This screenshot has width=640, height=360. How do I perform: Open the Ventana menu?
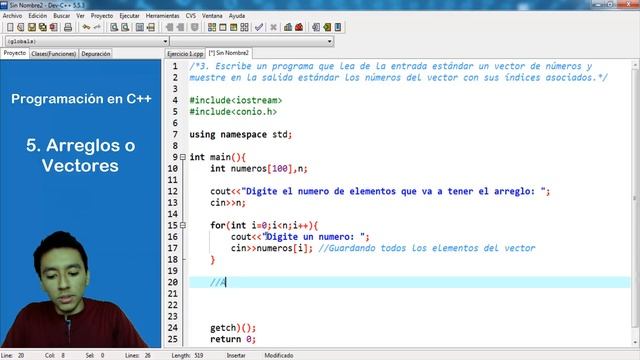point(212,16)
